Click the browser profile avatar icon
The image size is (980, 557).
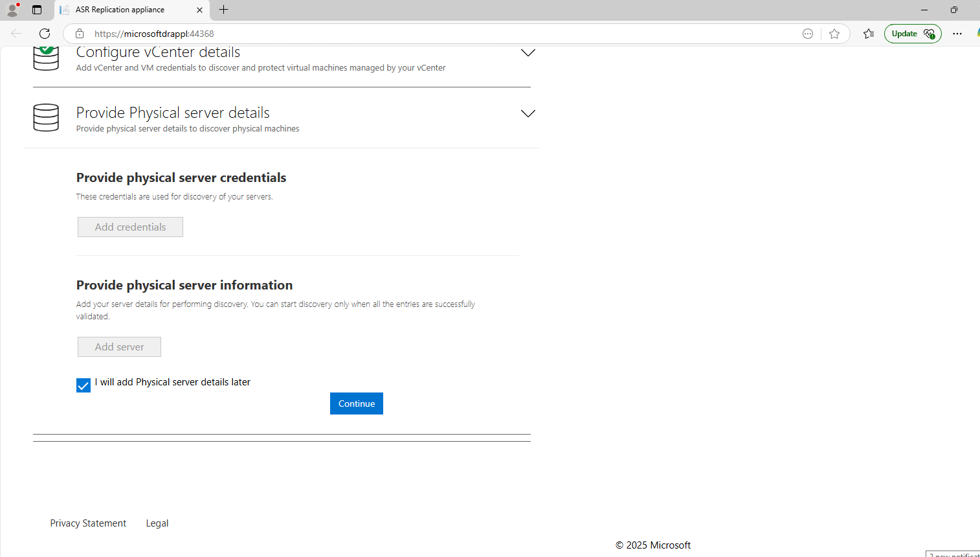click(12, 10)
